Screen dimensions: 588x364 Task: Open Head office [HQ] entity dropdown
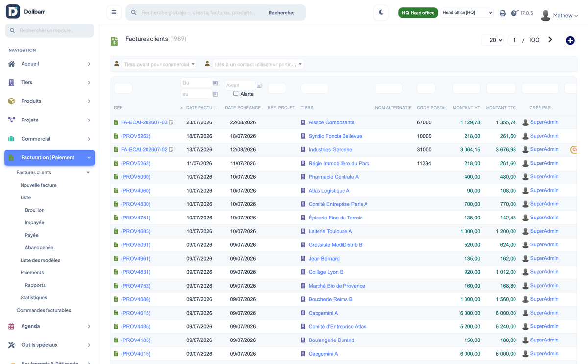[467, 13]
